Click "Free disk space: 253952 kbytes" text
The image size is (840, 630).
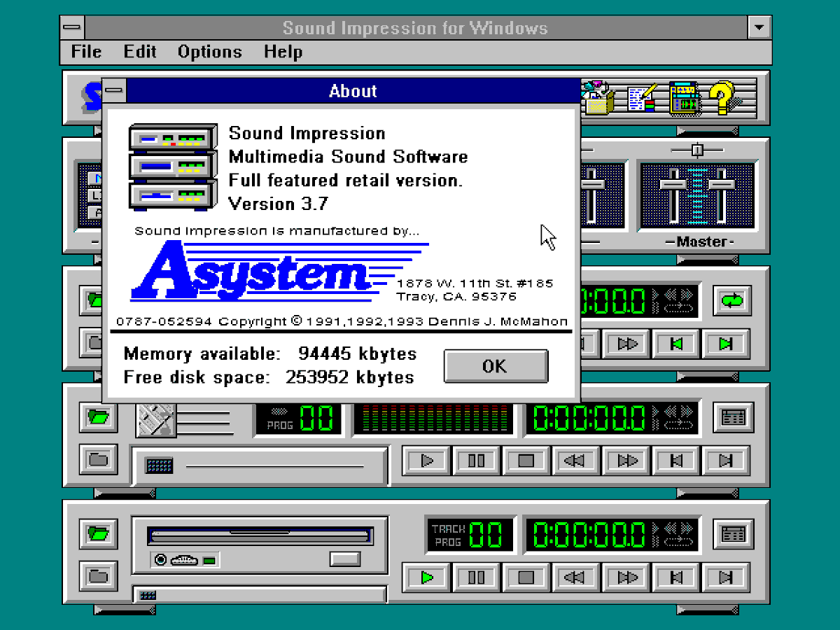[x=269, y=377]
